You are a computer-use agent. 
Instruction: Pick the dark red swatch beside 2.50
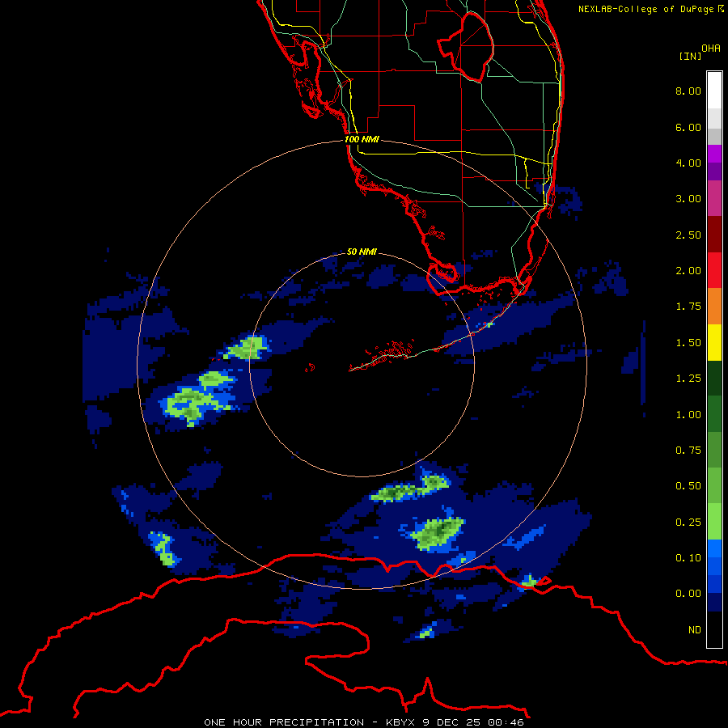click(714, 235)
